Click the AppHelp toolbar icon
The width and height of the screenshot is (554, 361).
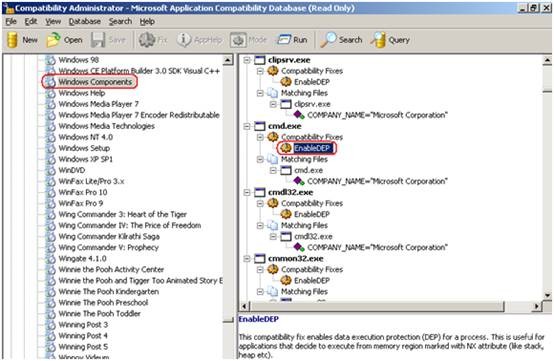click(x=184, y=40)
